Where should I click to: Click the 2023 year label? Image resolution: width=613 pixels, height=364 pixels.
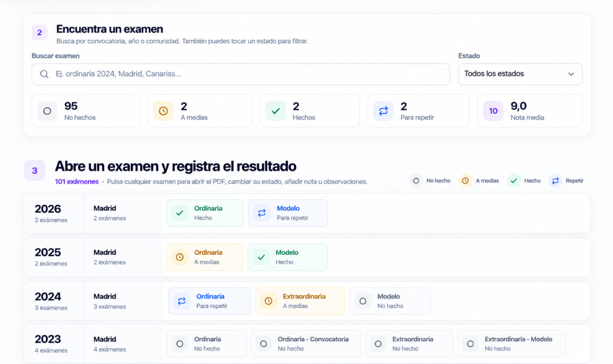48,339
